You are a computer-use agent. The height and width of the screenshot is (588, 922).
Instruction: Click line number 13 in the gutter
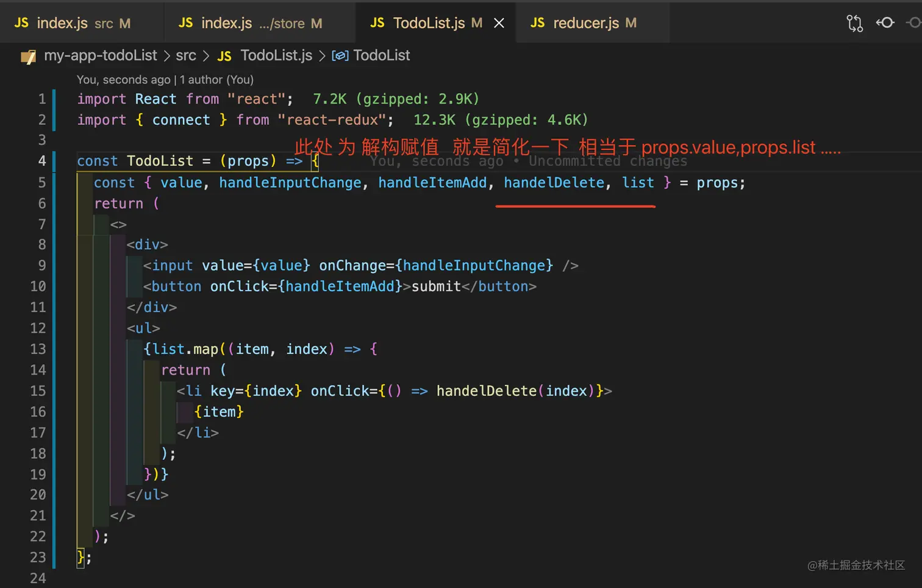38,349
